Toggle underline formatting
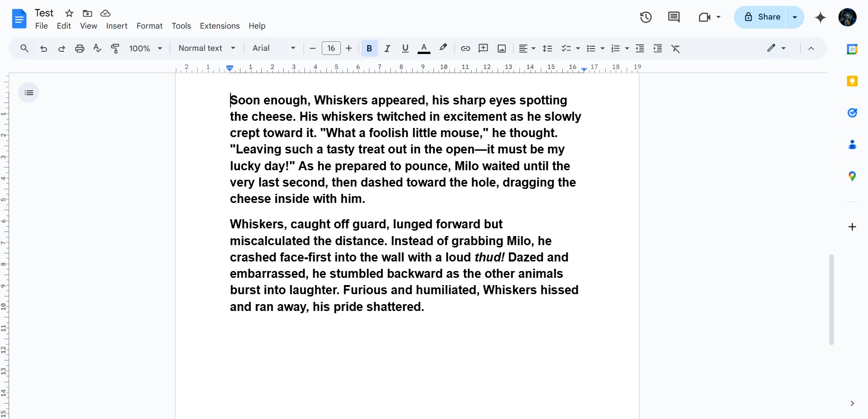Image resolution: width=868 pixels, height=419 pixels. (x=405, y=49)
